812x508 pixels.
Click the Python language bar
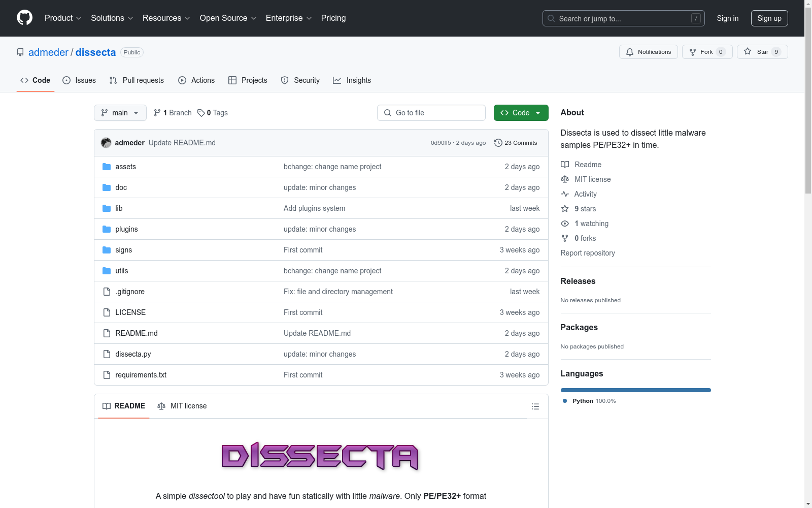(636, 390)
